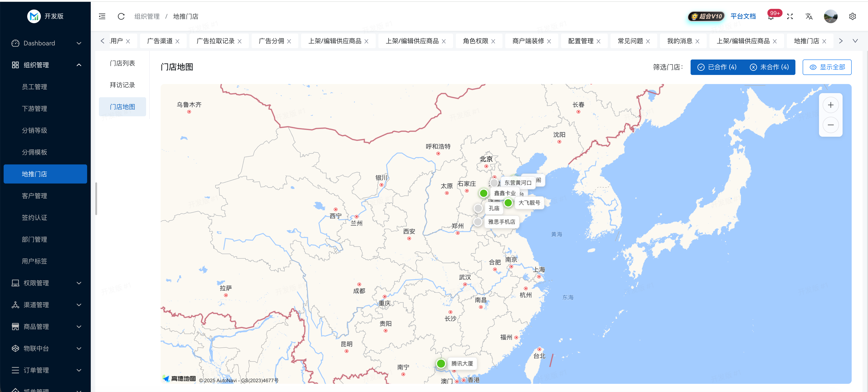Click the refresh page icon
The width and height of the screenshot is (868, 392).
point(121,16)
